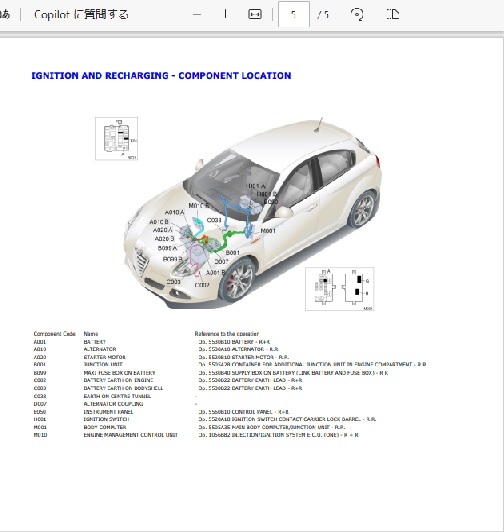The image size is (504, 532).
Task: Click the rotate page icon
Action: 357,14
